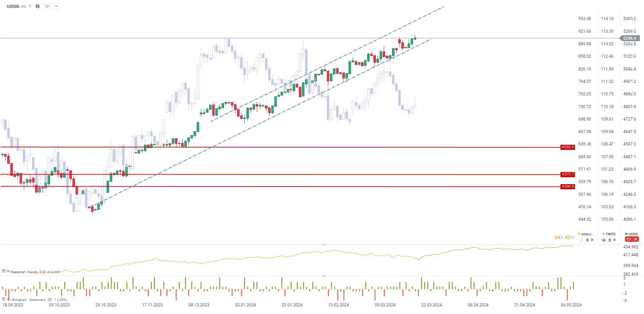Viewport: 644px width, 314px height.
Task: Toggle NVDA overlay visibility eye
Action: [x=582, y=240]
